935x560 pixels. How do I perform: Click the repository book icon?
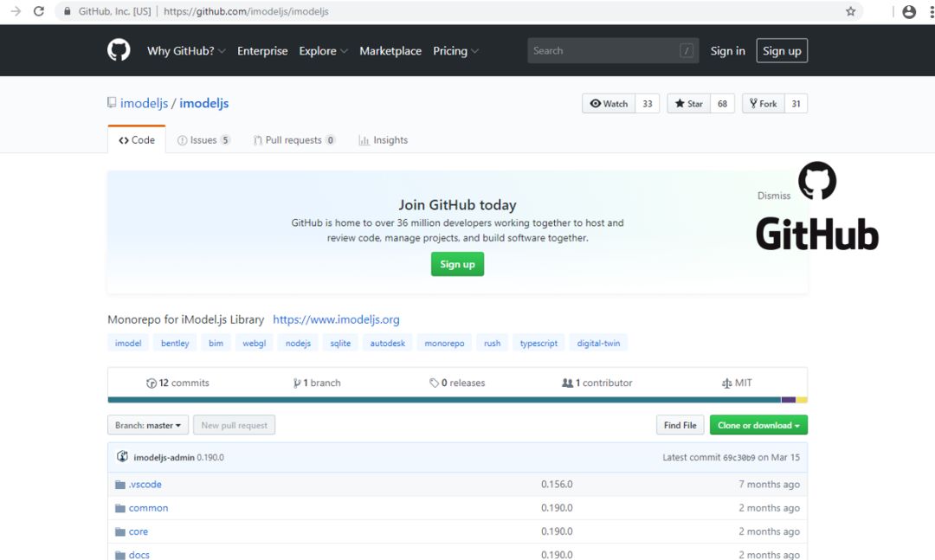[x=112, y=103]
